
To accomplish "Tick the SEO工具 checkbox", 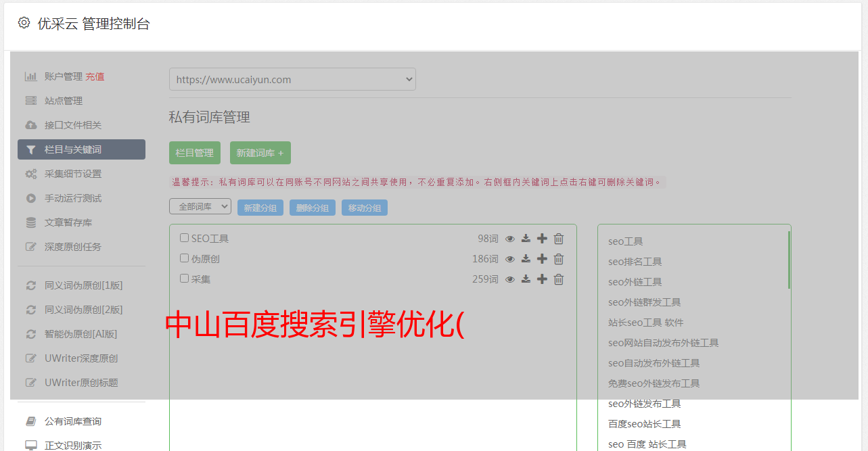I will point(184,238).
